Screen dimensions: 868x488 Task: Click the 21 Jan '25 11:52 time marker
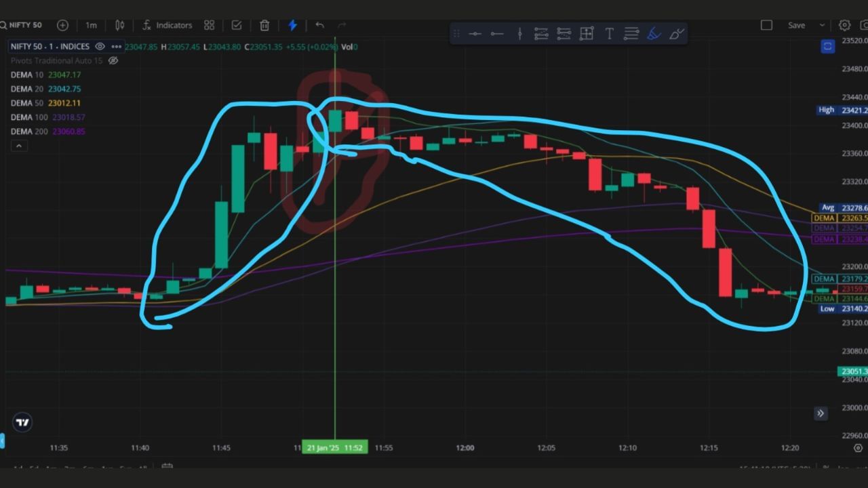[335, 448]
